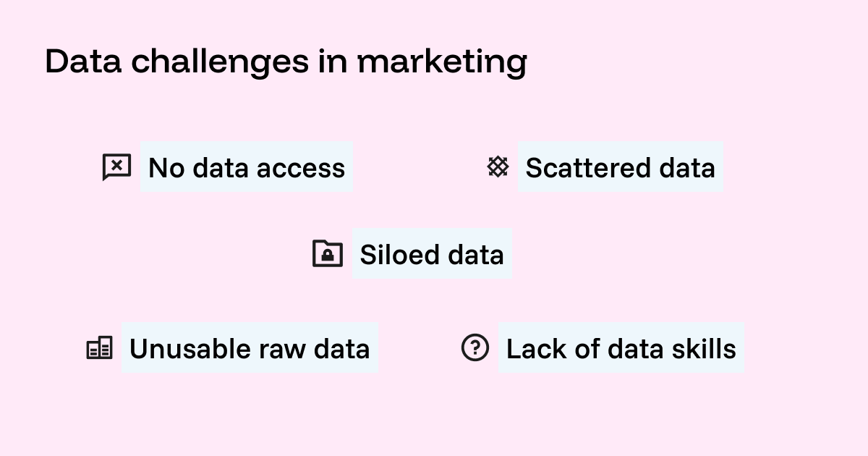
Task: Click the locked folder icon
Action: (x=328, y=254)
